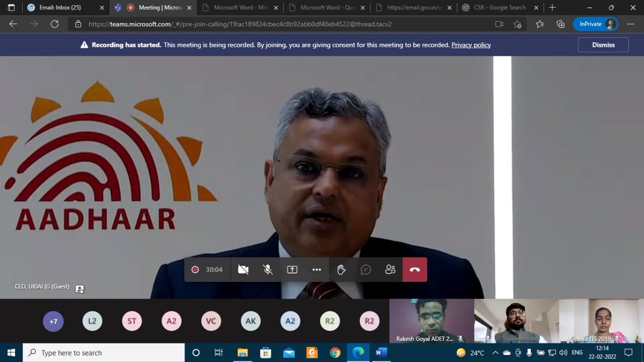644x362 pixels.
Task: Open Microsoft Store from taskbar
Action: pyautogui.click(x=266, y=353)
